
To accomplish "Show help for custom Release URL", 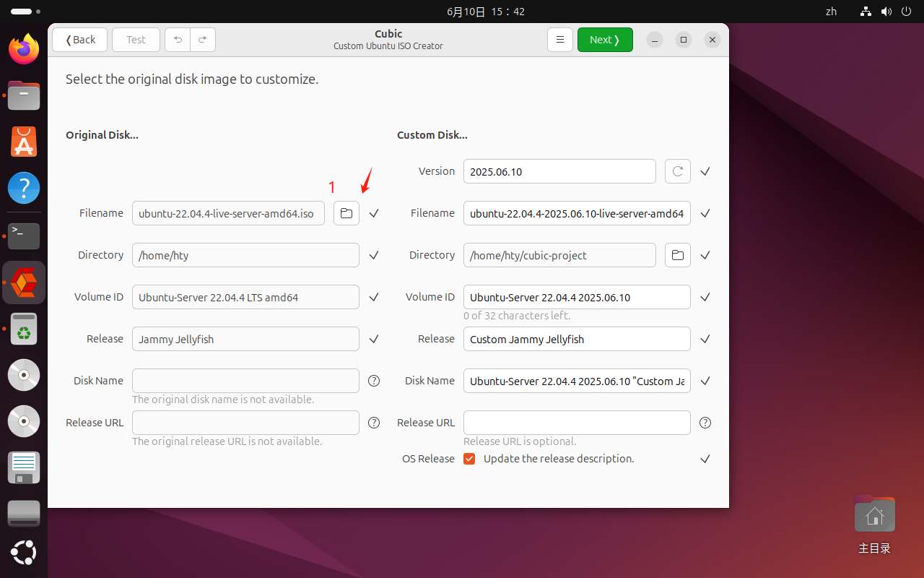I will click(705, 423).
